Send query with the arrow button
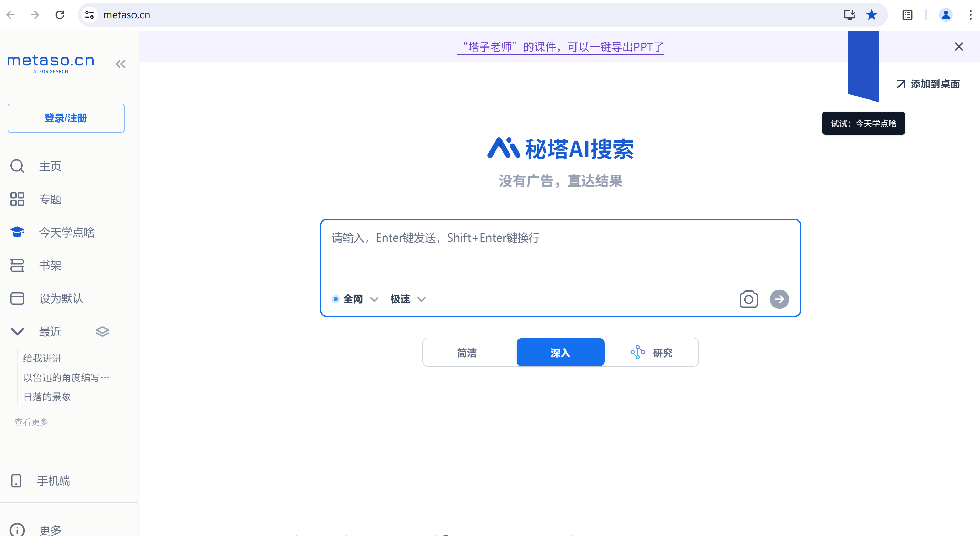The width and height of the screenshot is (980, 536). click(x=779, y=299)
